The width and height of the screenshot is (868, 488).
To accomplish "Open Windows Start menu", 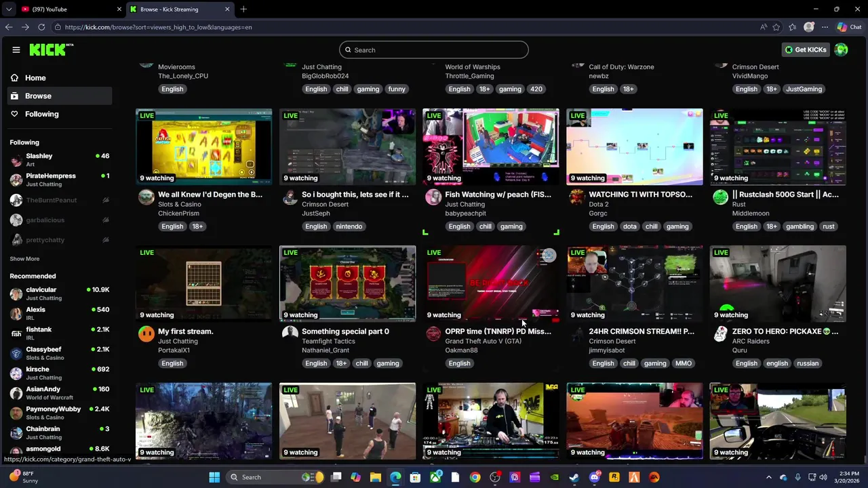I will click(214, 477).
